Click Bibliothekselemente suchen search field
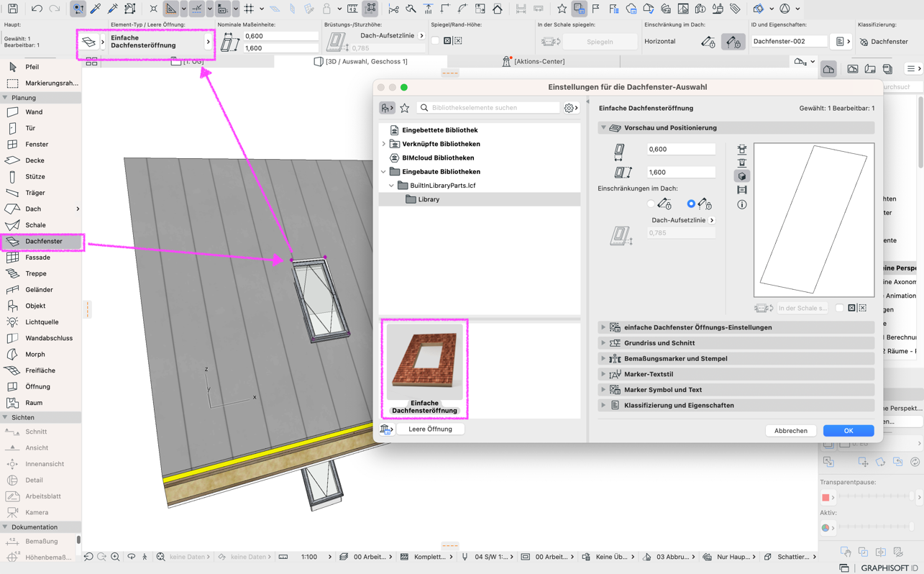Image resolution: width=924 pixels, height=574 pixels. pyautogui.click(x=489, y=108)
